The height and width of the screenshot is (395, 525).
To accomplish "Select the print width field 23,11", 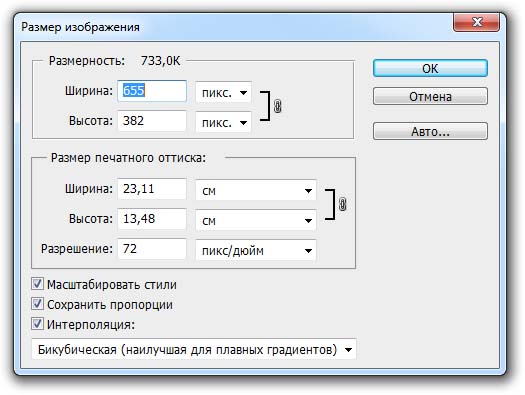I will tap(152, 189).
